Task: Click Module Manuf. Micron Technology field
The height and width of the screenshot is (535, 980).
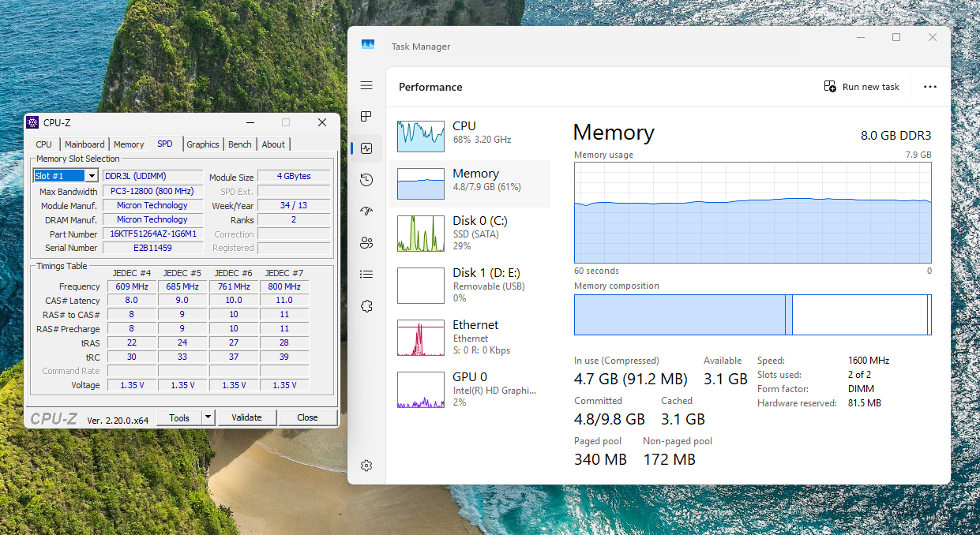Action: (154, 205)
